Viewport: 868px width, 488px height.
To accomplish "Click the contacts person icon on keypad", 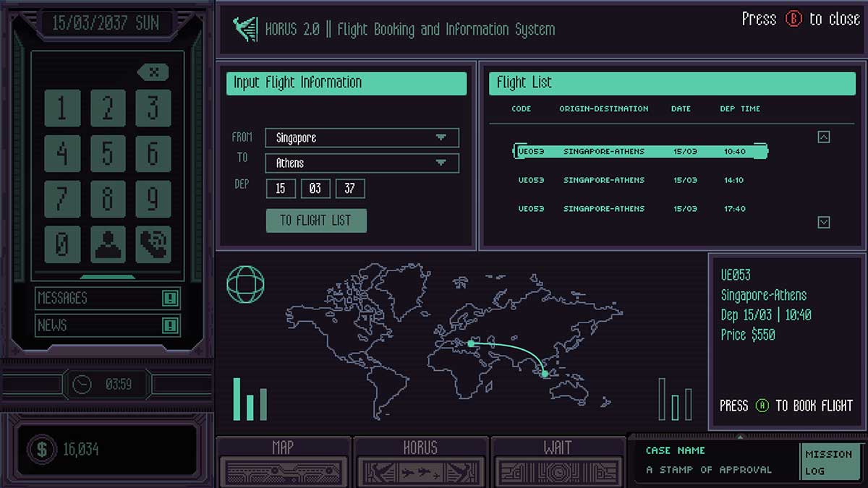I will click(108, 244).
